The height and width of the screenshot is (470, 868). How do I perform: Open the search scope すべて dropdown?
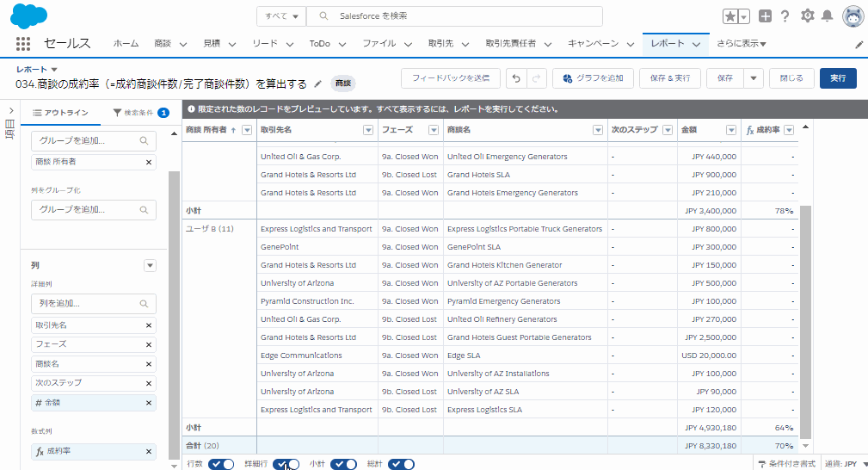coord(281,16)
